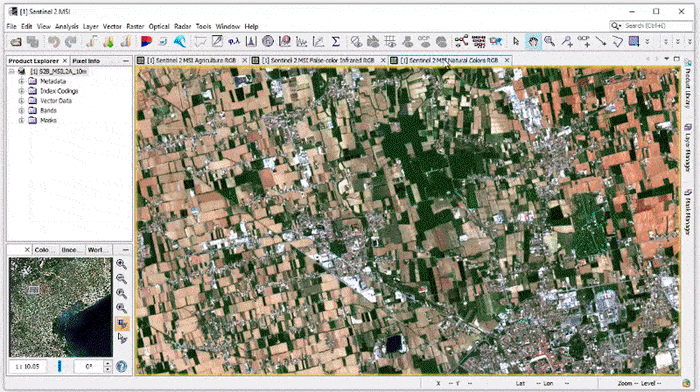Click the purple rectangle mask tool
The width and height of the screenshot is (700, 392).
click(633, 42)
